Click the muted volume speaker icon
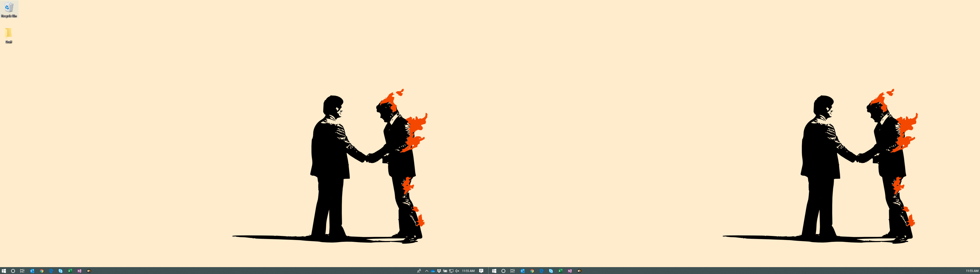This screenshot has height=274, width=980. click(x=457, y=271)
